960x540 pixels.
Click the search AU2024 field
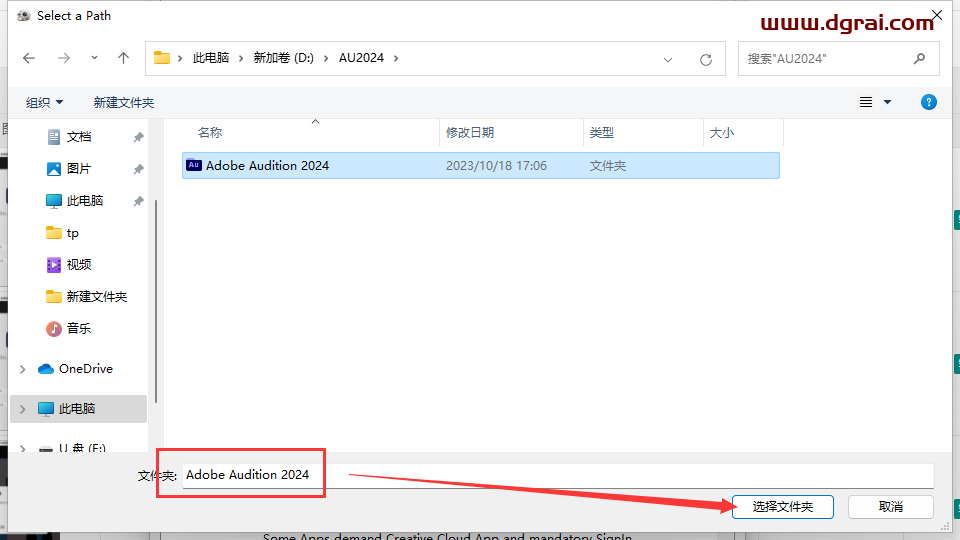838,59
